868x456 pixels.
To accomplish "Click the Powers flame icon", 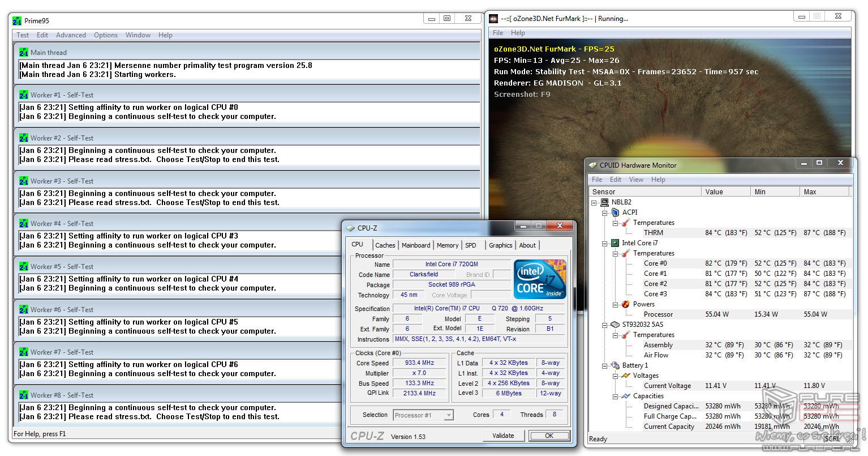I will click(626, 304).
